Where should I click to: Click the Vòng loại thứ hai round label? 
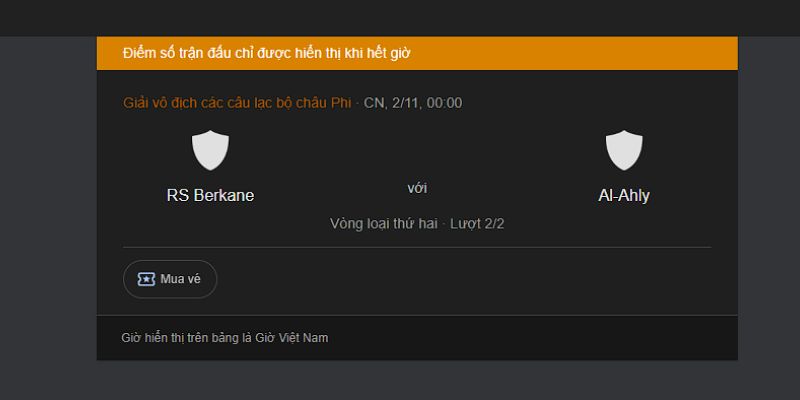click(384, 223)
